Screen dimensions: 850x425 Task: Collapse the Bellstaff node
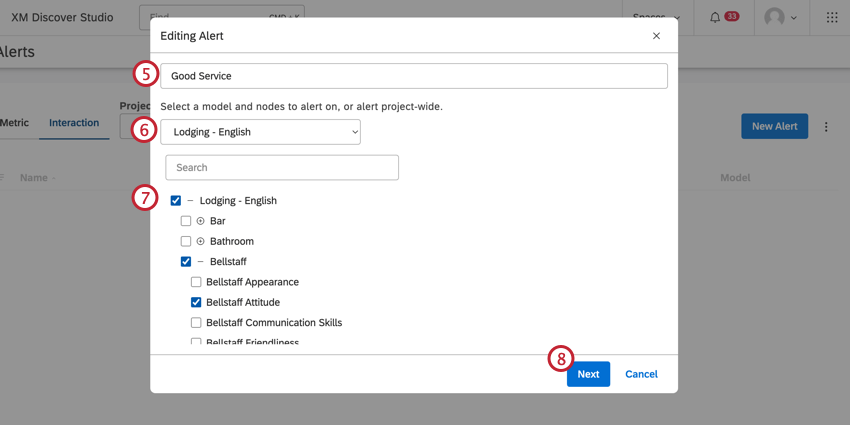[200, 262]
